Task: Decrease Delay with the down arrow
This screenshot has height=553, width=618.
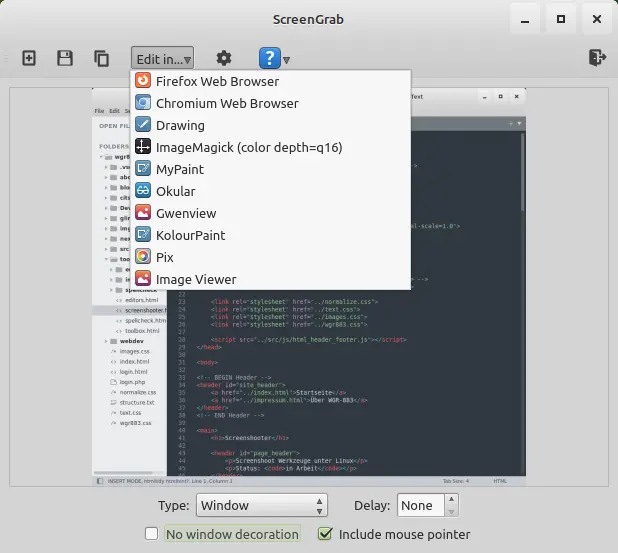Action: click(452, 511)
